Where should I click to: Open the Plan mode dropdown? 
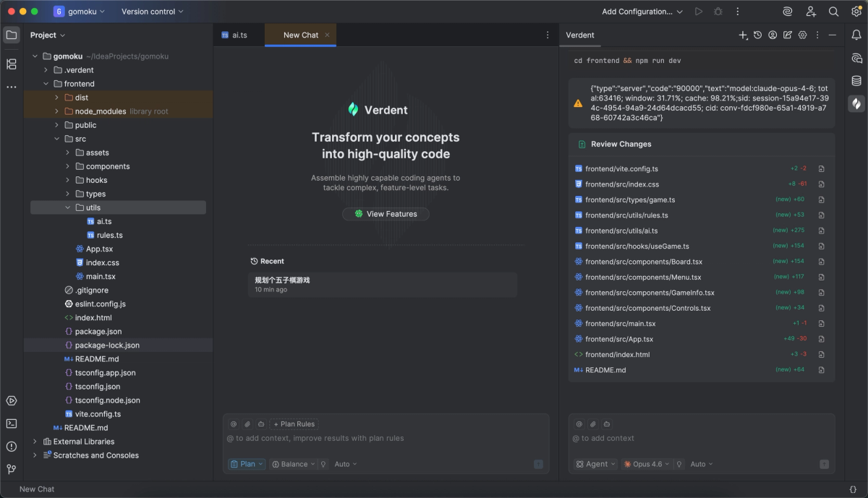coord(247,464)
